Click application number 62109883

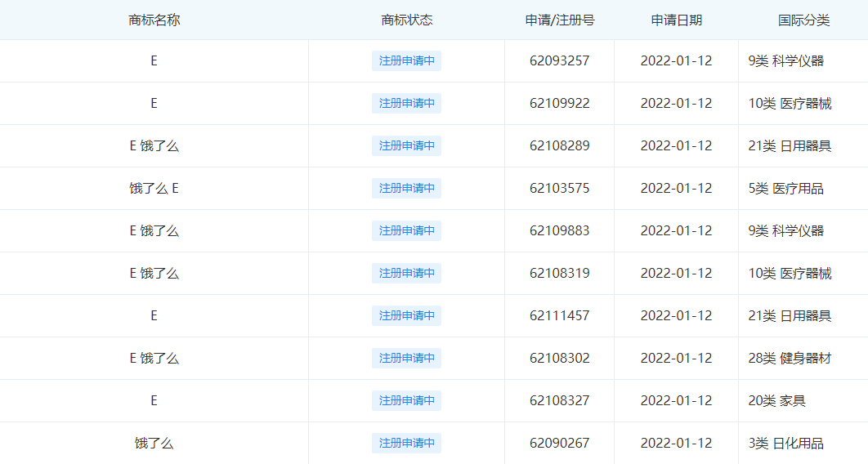pos(560,230)
